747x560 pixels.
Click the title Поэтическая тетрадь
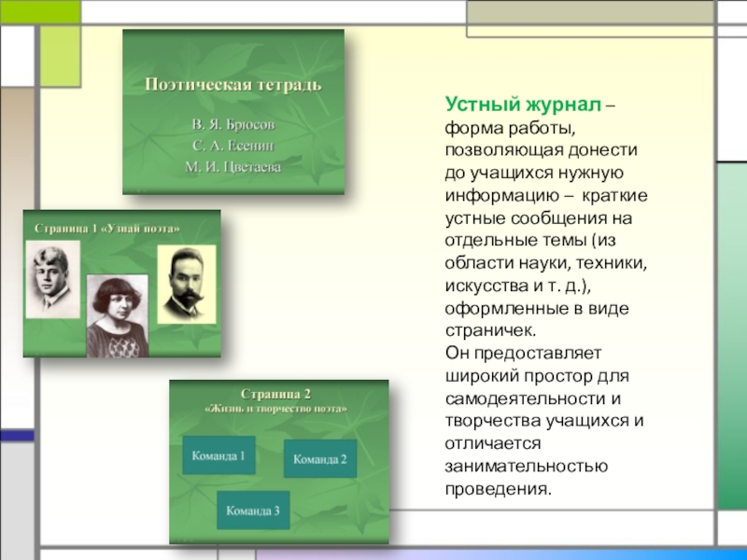(233, 85)
